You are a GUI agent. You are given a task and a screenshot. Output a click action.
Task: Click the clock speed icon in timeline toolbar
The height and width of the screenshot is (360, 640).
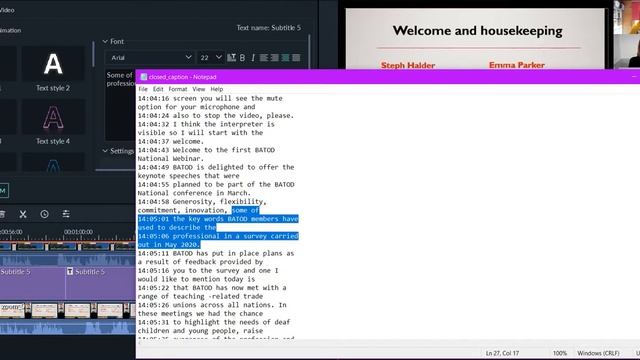(x=44, y=214)
